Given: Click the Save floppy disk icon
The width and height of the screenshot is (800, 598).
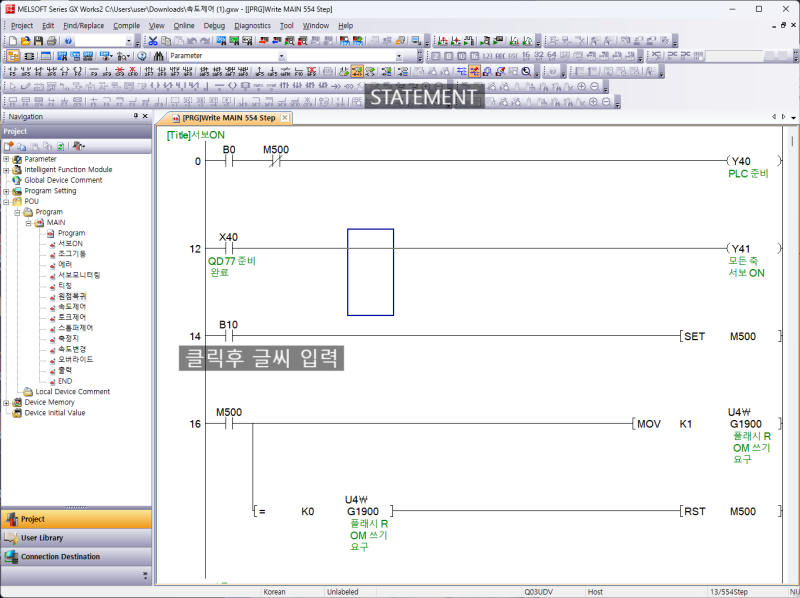Looking at the screenshot, I should click(x=38, y=41).
